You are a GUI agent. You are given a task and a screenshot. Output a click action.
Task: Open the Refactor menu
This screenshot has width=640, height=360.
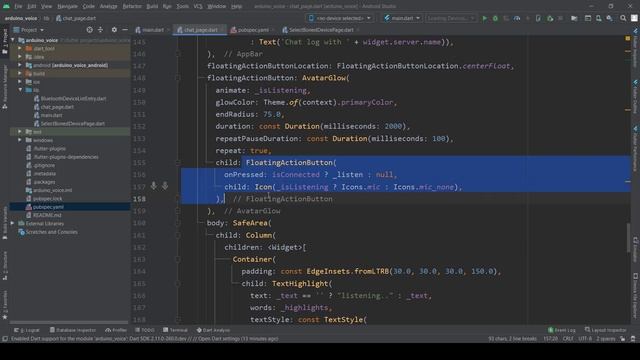[132, 6]
